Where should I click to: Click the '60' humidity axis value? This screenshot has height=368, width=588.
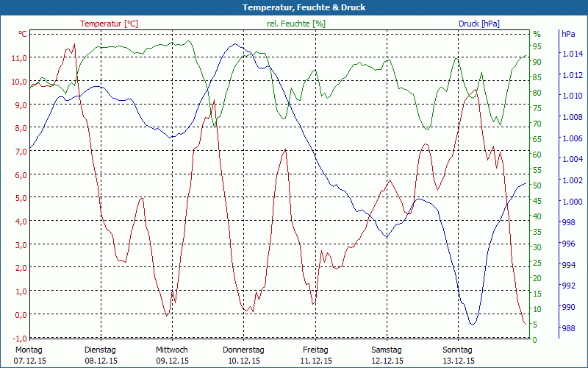(537, 155)
